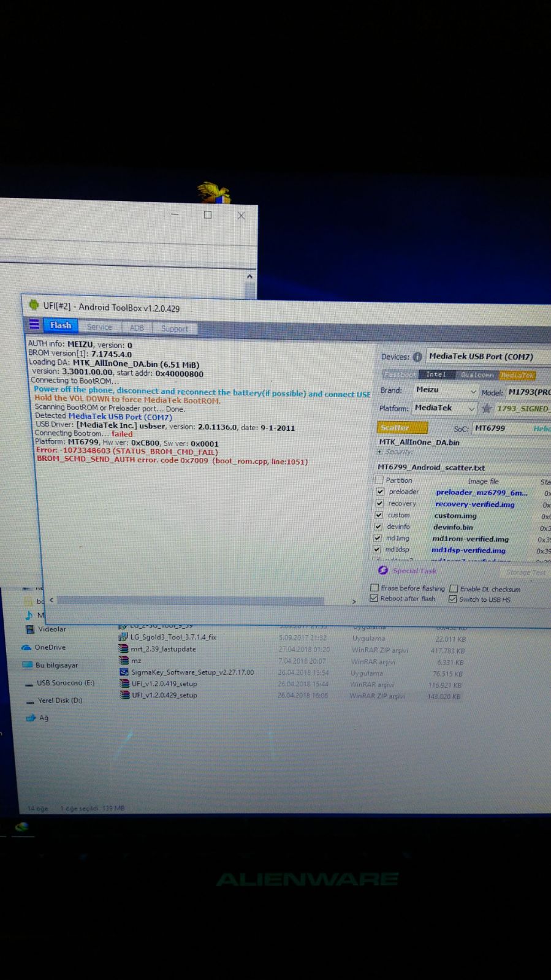Click the SoC field showing MT6799
Screen dimensions: 551x980
pos(500,428)
